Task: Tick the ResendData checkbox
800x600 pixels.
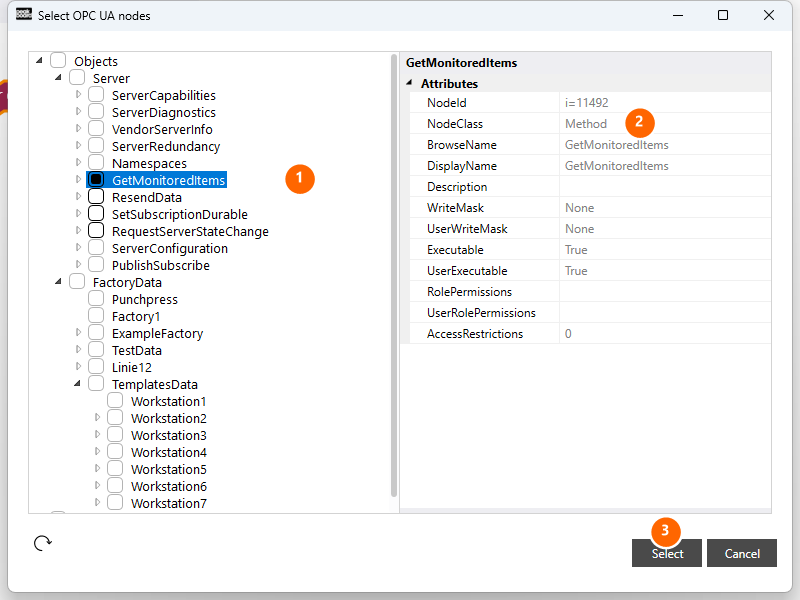Action: pos(96,196)
